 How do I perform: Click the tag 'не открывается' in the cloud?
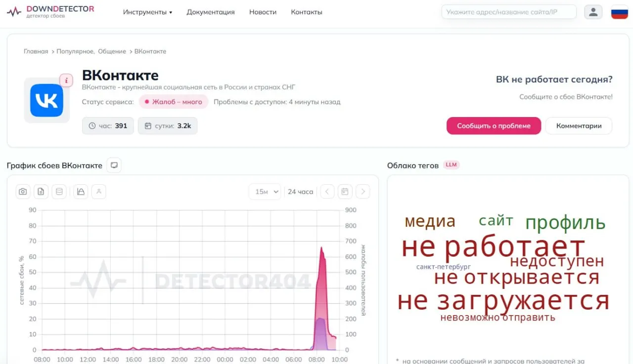(x=517, y=277)
